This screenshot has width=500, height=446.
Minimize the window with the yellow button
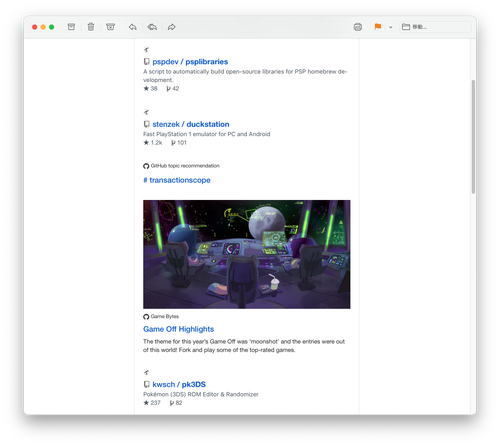click(x=43, y=27)
